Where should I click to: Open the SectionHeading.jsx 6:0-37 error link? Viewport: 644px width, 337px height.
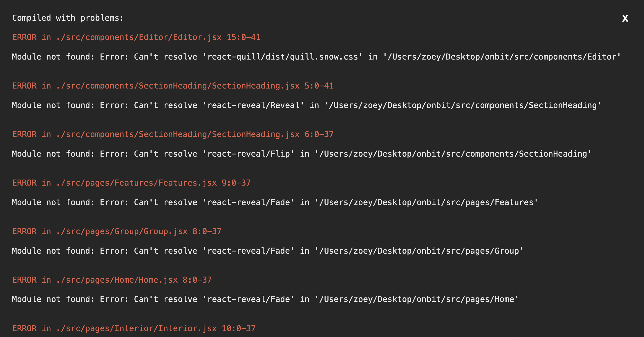point(172,134)
